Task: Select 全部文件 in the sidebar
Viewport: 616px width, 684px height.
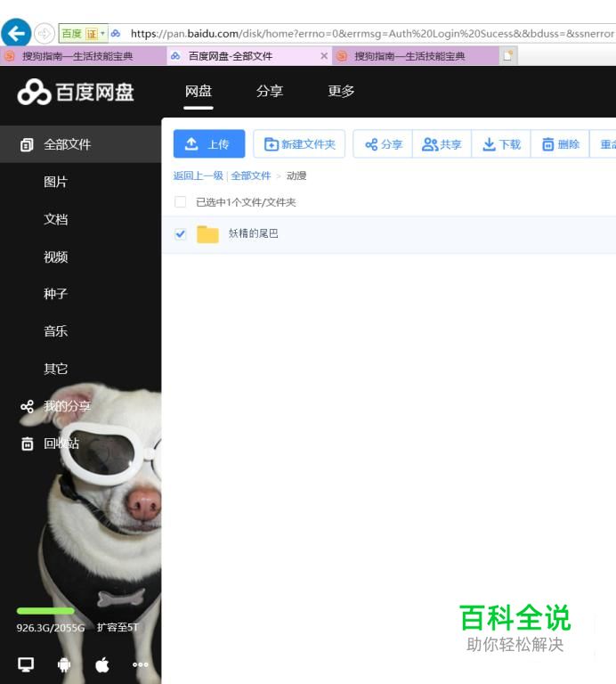Action: (81, 144)
